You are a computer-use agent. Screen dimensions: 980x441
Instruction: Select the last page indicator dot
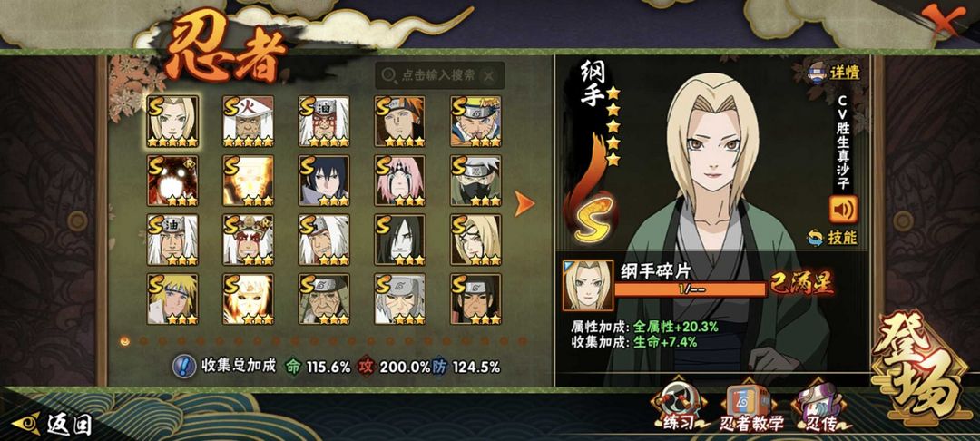tap(523, 341)
